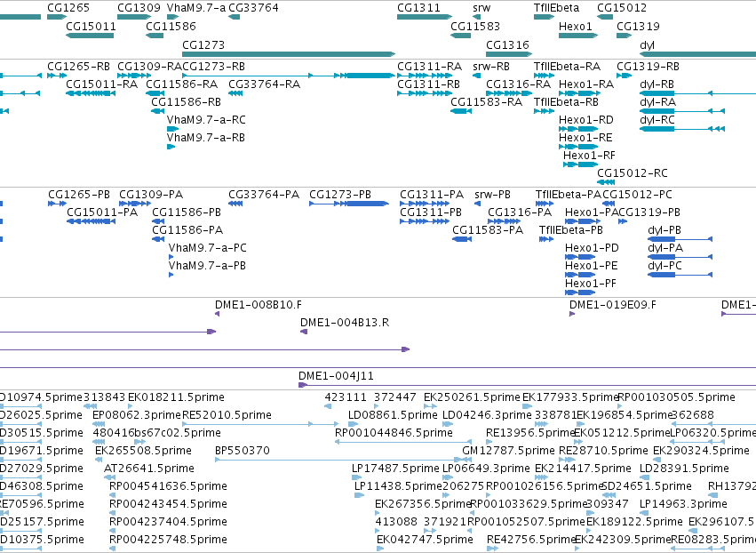
Task: Click the CG1265 gene label
Action: 68,8
